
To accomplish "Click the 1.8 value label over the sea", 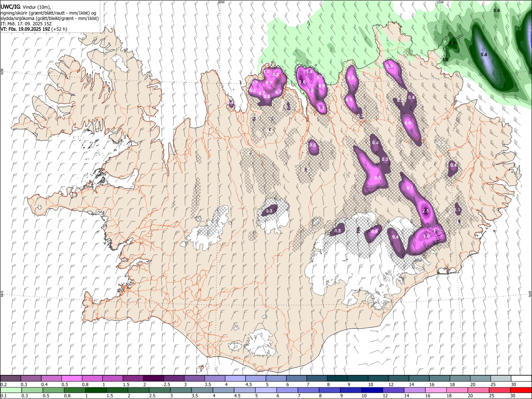I will coord(453,43).
